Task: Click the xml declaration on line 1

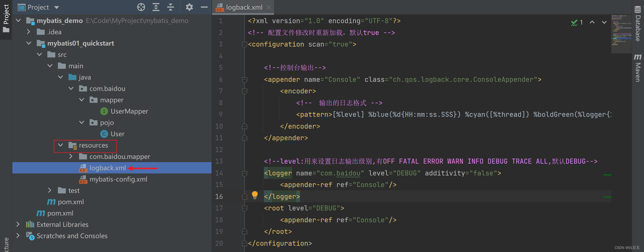Action: [x=324, y=21]
